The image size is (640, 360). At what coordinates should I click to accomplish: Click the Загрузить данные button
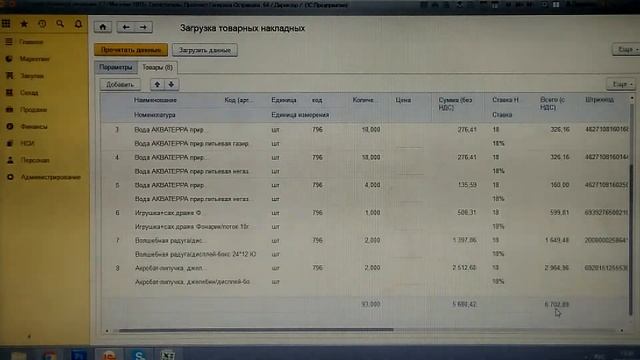point(205,50)
